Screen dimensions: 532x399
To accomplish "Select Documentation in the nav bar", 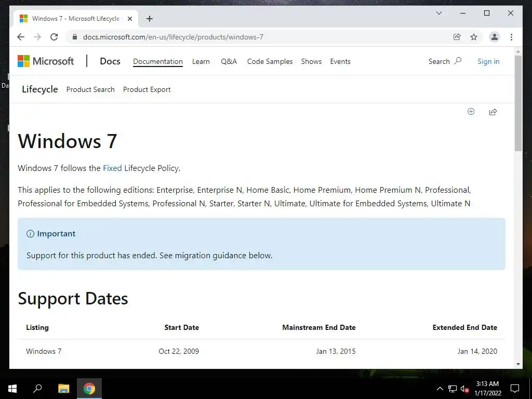I will click(x=158, y=61).
